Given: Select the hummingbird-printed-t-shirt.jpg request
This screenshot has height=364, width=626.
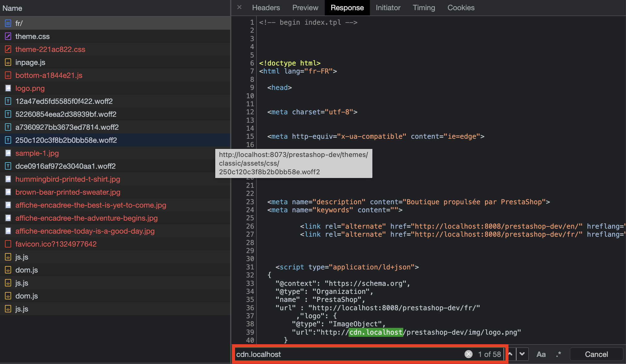Looking at the screenshot, I should (67, 179).
